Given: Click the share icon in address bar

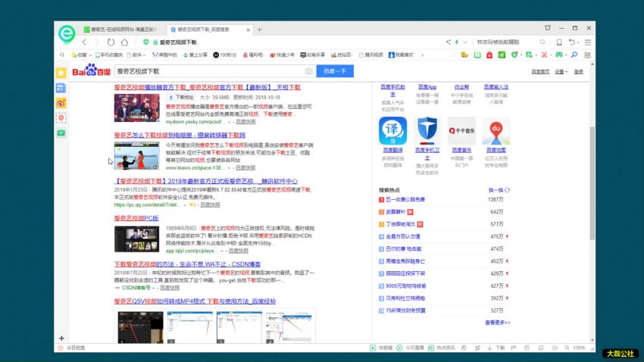Looking at the screenshot, I should 448,42.
